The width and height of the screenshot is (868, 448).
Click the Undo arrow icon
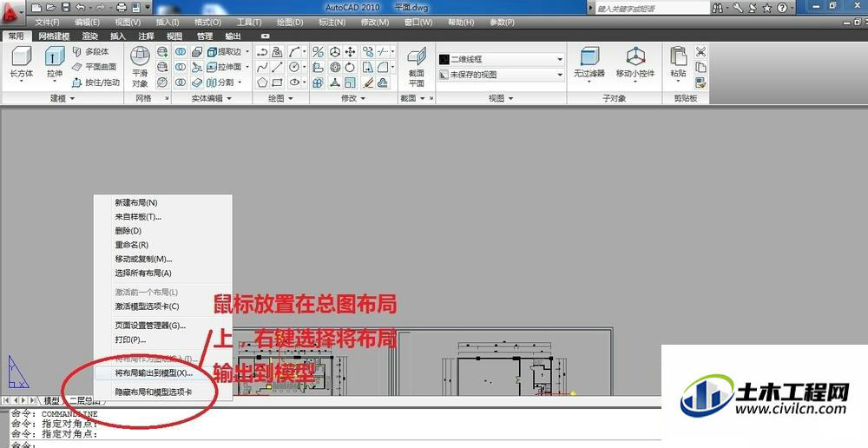pyautogui.click(x=80, y=8)
